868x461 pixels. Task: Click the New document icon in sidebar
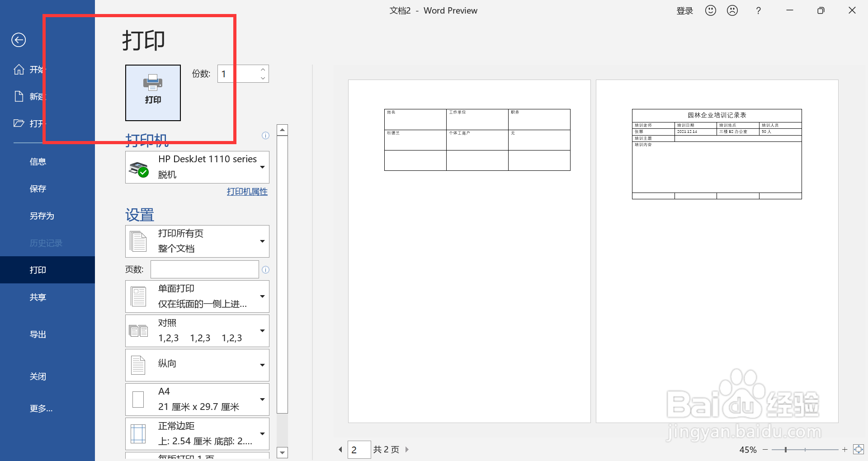(x=19, y=96)
